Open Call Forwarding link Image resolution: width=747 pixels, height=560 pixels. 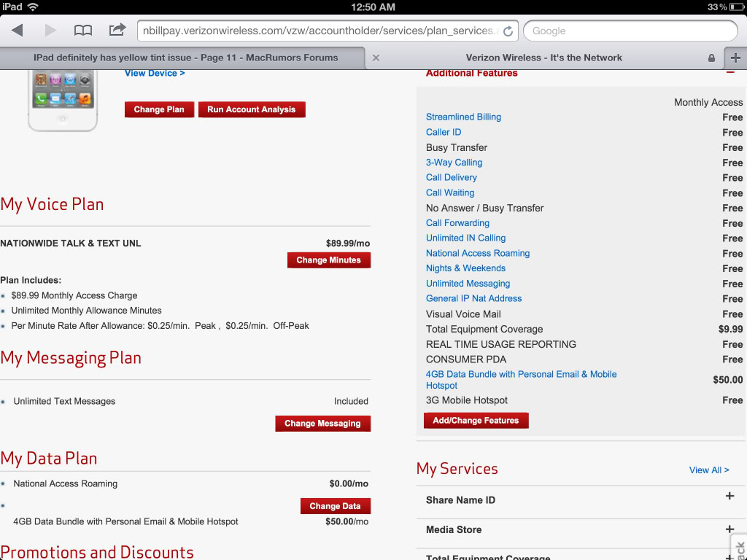point(457,223)
